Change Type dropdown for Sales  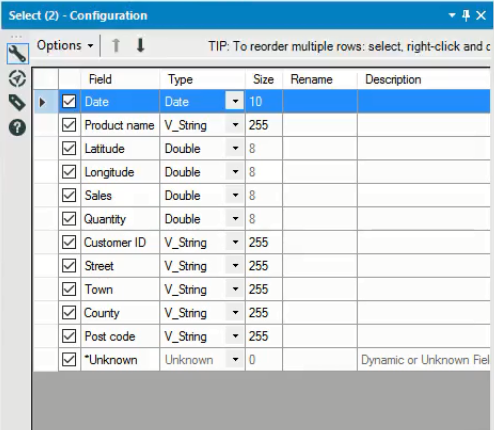coord(235,195)
